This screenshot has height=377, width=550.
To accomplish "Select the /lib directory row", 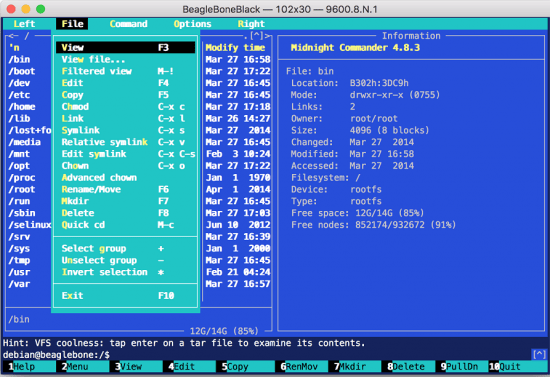I will point(19,119).
